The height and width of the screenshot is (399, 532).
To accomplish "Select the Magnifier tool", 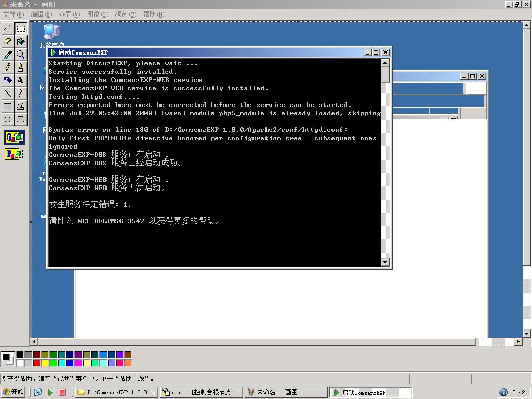I will tap(21, 54).
